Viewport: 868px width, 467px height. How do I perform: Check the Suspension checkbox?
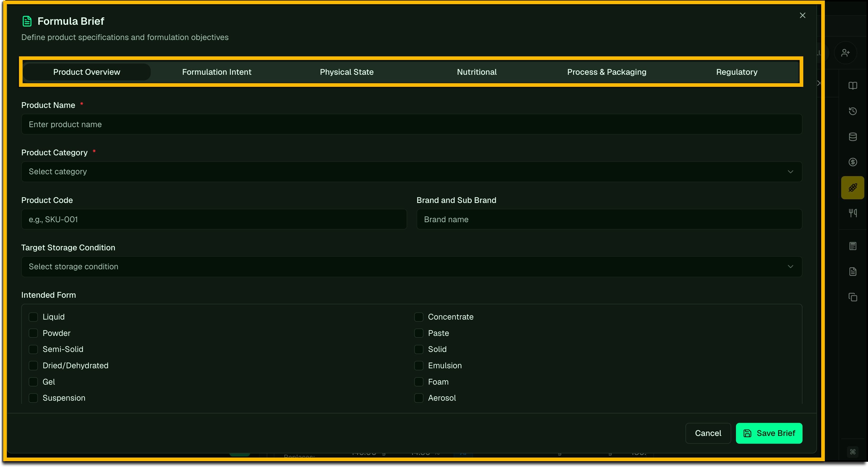coord(33,398)
